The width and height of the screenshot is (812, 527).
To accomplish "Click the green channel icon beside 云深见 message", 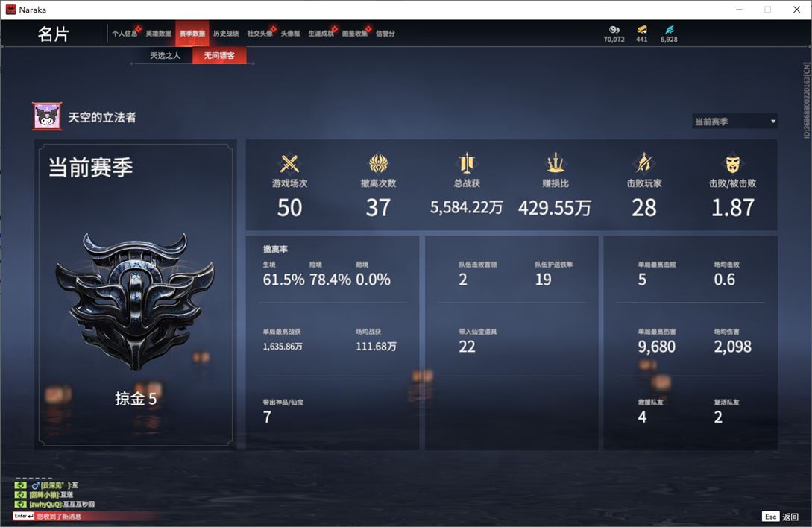I will point(21,485).
